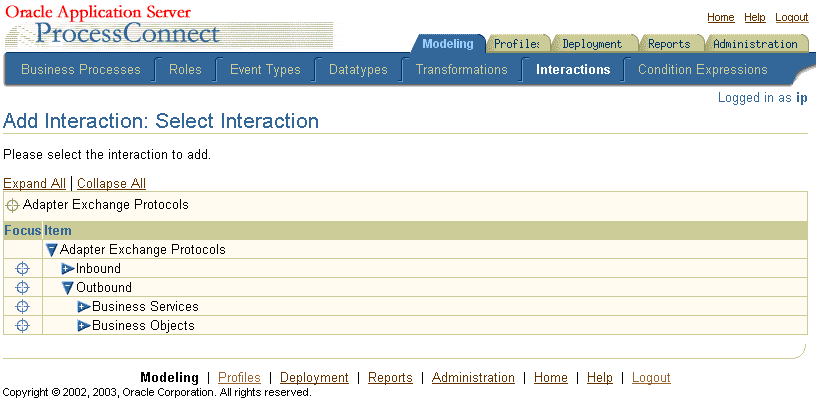Click the Collapse All link
Image resolution: width=816 pixels, height=402 pixels.
point(111,183)
